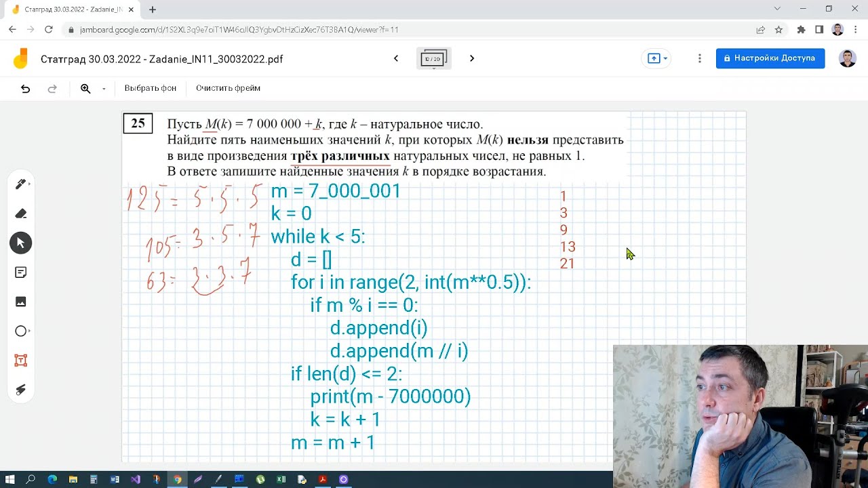This screenshot has width=868, height=488.
Task: Pick the Laser pointer tool
Action: click(20, 390)
